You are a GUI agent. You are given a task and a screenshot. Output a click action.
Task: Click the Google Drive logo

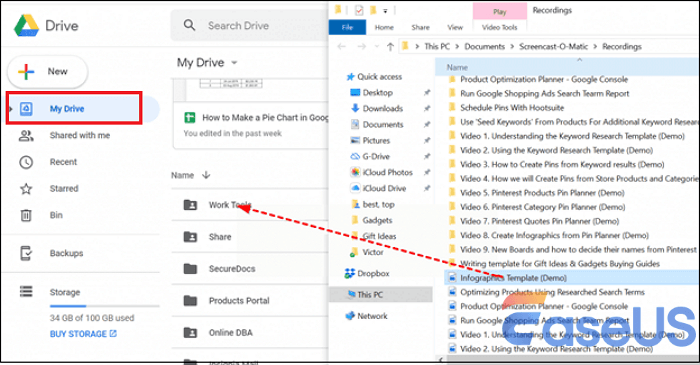(x=26, y=25)
